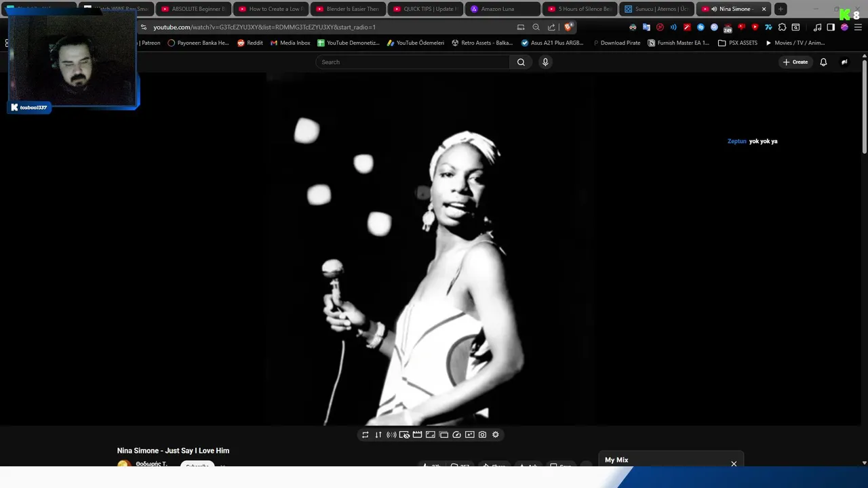
Task: Expand the Movies / TV / Anim... bookmark folder
Action: [x=795, y=43]
